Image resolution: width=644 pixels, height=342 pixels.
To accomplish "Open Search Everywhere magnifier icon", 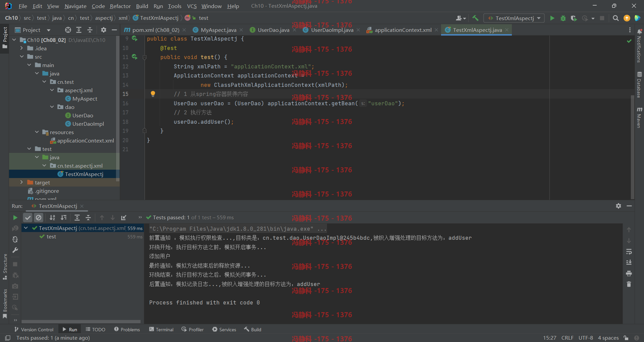I will coord(615,18).
